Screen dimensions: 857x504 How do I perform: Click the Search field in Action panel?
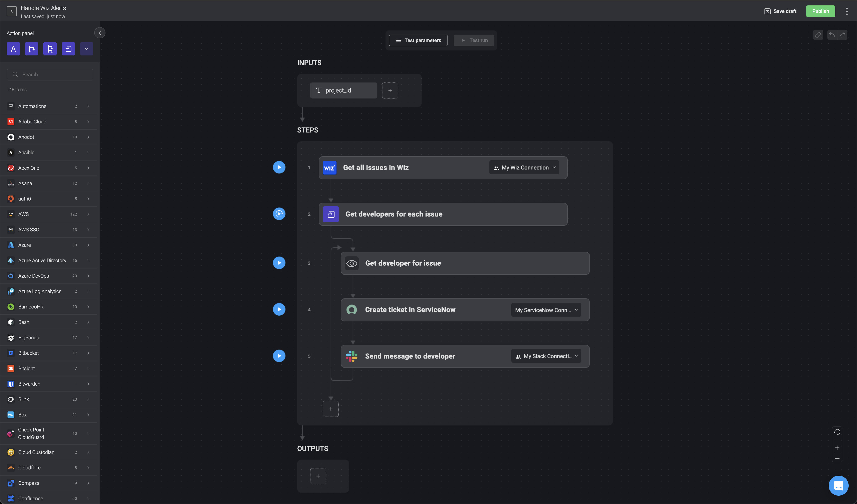tap(50, 74)
